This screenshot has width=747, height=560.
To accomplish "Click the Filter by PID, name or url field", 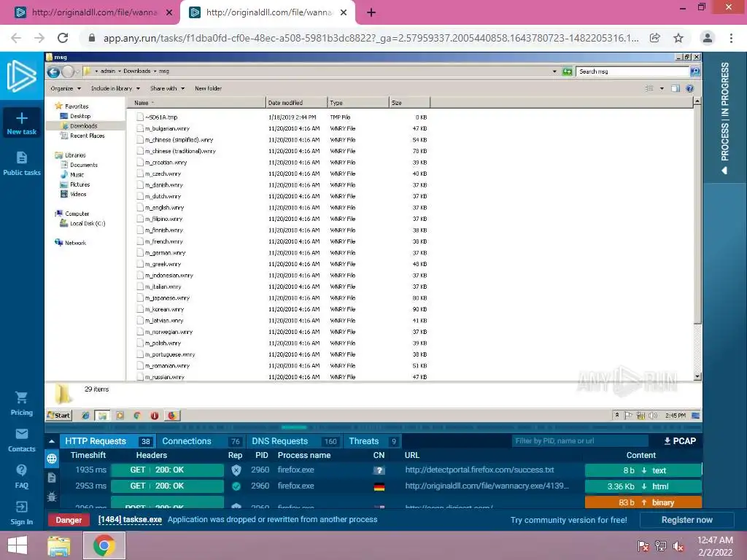I will coord(580,441).
